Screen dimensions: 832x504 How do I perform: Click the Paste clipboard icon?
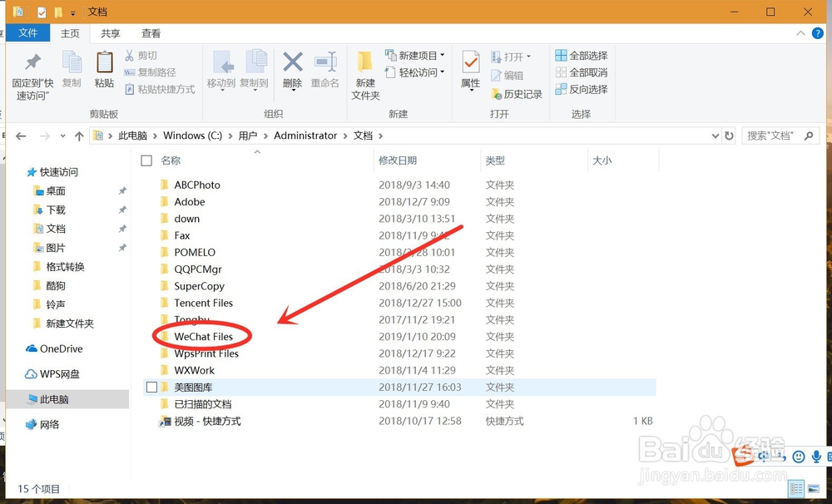105,62
